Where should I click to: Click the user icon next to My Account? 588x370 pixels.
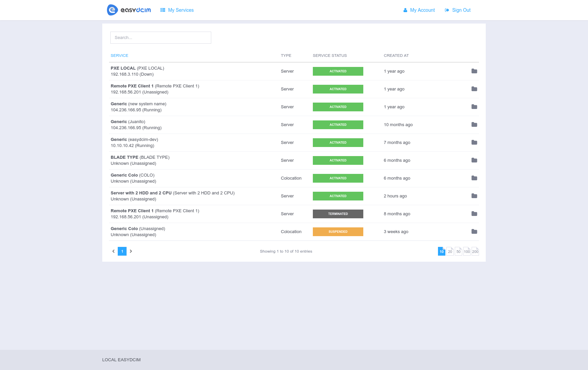click(x=405, y=10)
